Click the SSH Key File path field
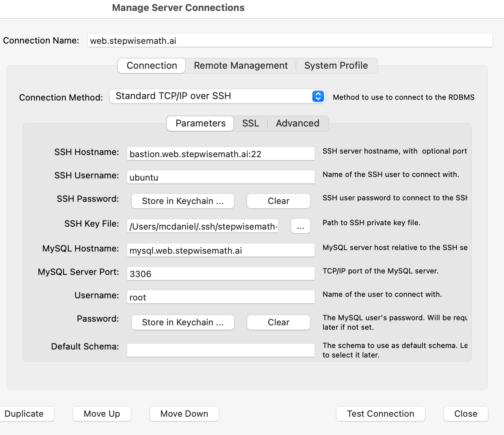Viewport: 504px width, 435px height. [203, 226]
